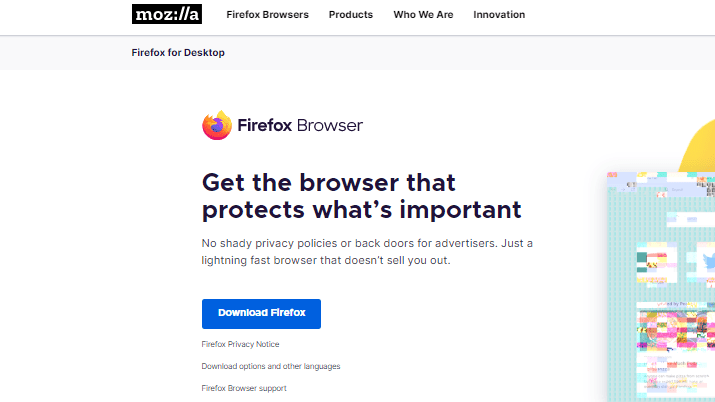Open the Products navigation menu
The width and height of the screenshot is (715, 402).
tap(351, 15)
